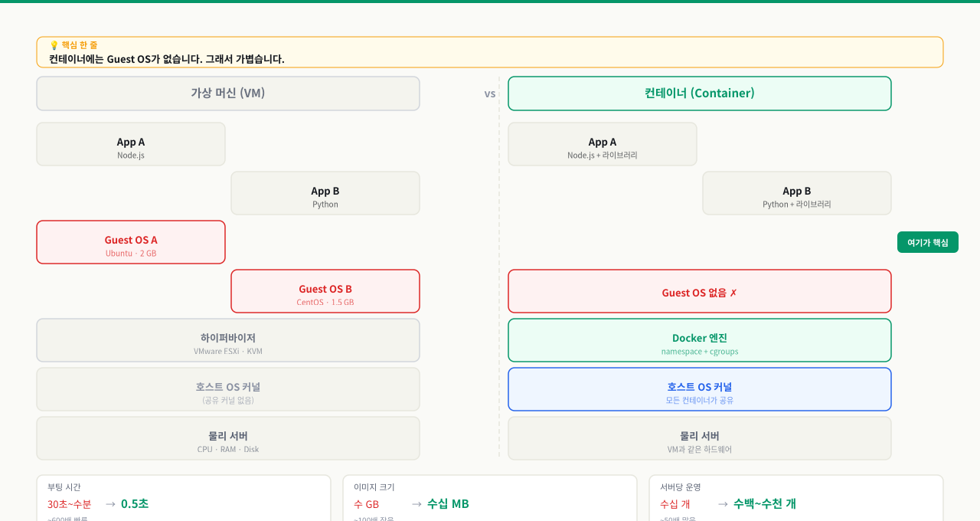Click the 서버당 운영 card label

click(681, 487)
